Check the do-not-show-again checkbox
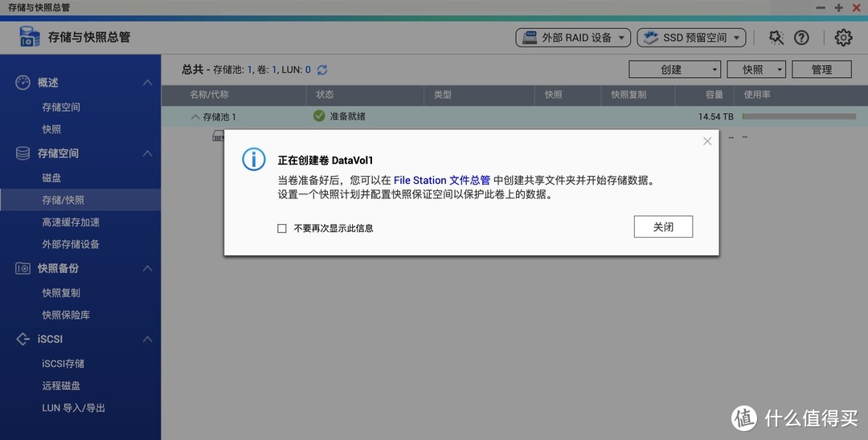868x440 pixels. pos(282,228)
